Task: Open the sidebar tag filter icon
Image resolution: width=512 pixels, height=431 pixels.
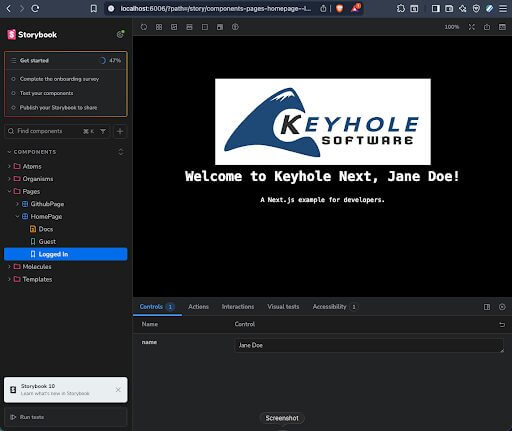Action: [103, 131]
